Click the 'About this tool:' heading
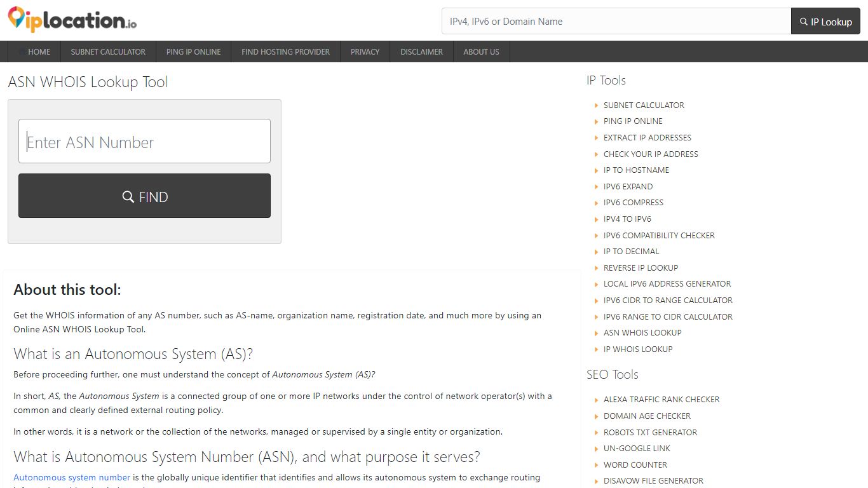The image size is (868, 488). click(67, 290)
